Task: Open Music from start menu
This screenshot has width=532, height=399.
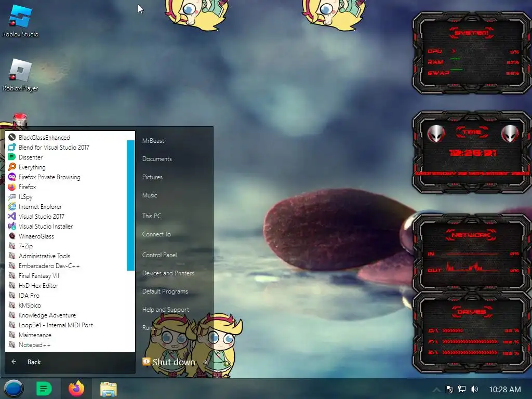Action: coord(150,195)
